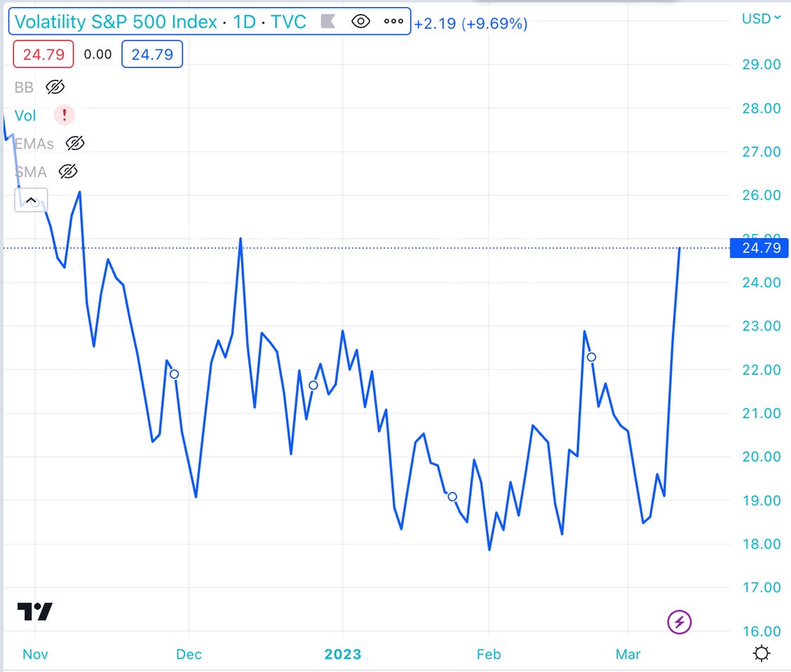Viewport: 791px width, 672px height.
Task: Click the current price 24.79 axis label
Action: [x=759, y=247]
